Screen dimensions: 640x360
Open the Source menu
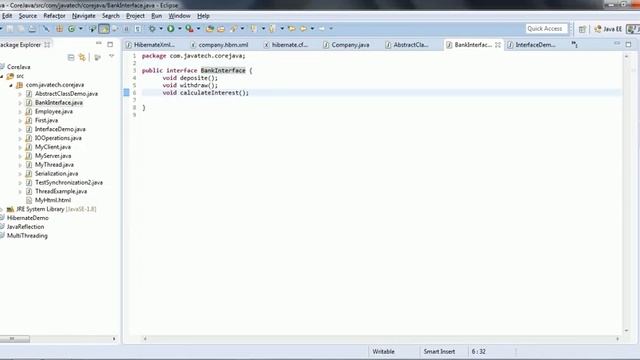coord(28,16)
